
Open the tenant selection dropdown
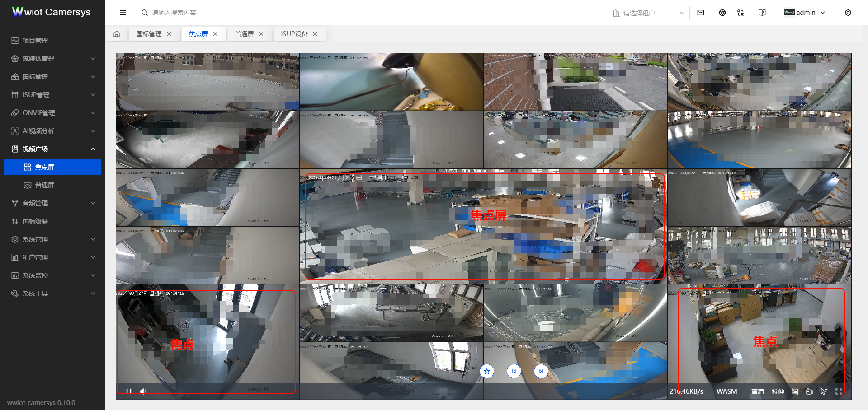point(649,13)
